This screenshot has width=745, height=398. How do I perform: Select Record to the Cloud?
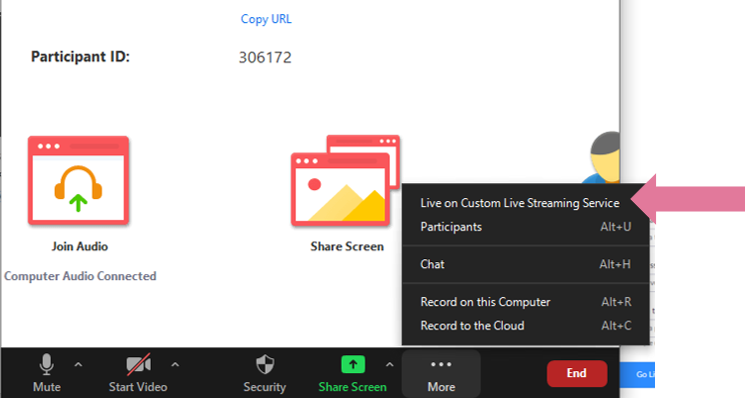[525, 326]
